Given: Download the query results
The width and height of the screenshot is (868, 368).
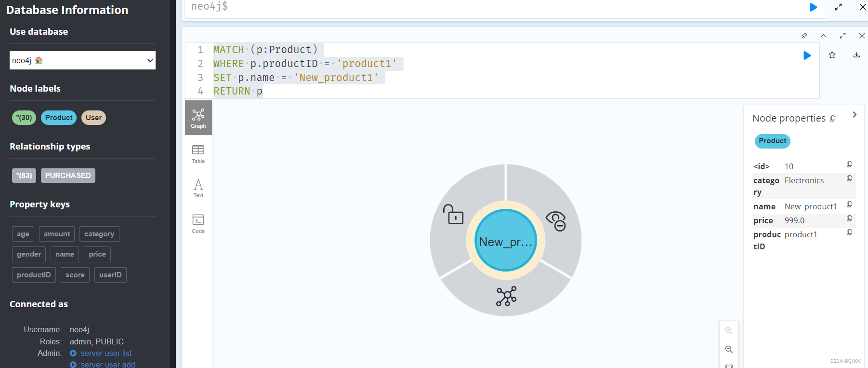Looking at the screenshot, I should (856, 55).
